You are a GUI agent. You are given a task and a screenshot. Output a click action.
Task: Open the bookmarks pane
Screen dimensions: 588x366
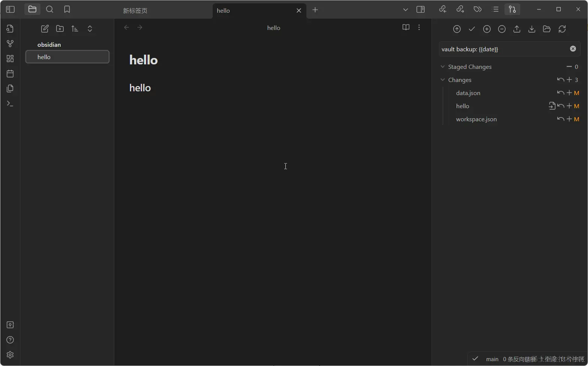67,9
